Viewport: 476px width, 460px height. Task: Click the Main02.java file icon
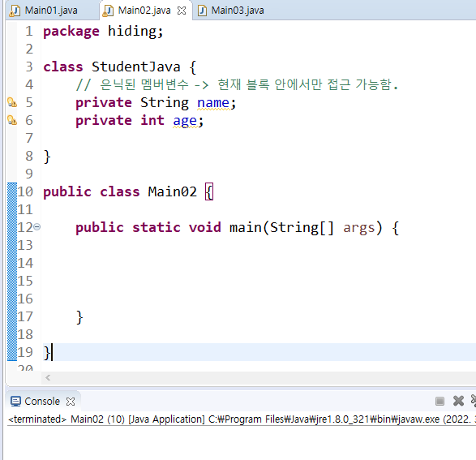108,11
